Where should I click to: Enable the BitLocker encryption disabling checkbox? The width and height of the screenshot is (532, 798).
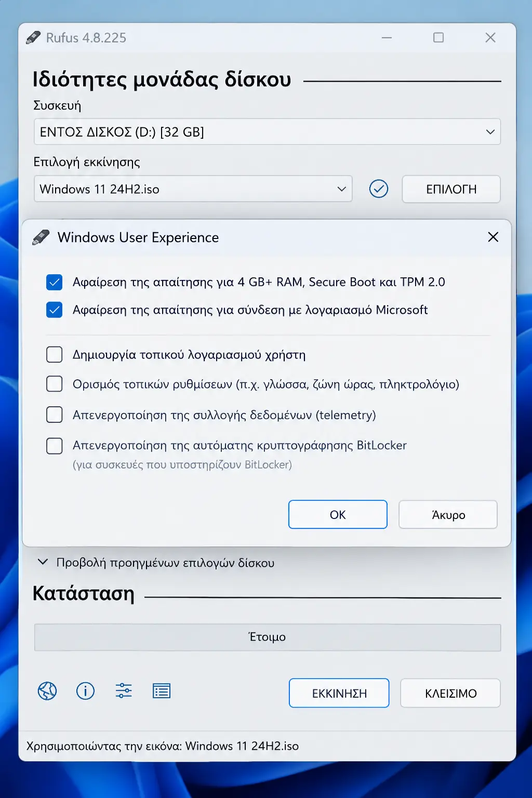54,446
